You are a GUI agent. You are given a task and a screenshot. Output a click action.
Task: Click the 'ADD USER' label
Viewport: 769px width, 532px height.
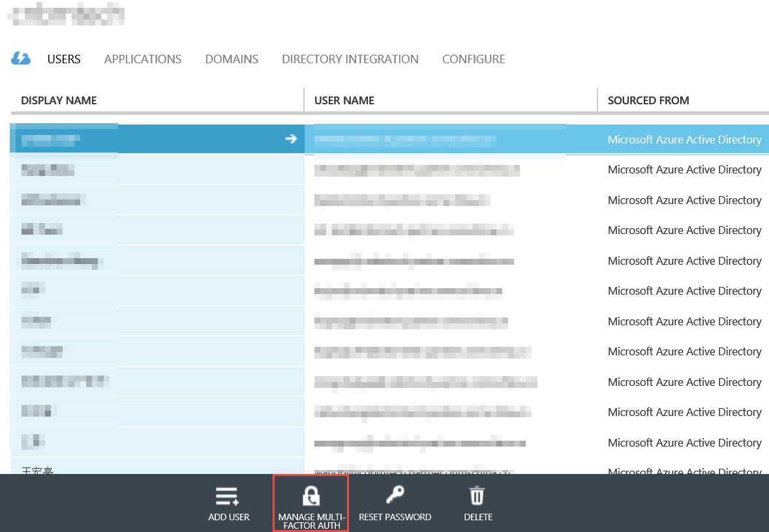(x=228, y=517)
